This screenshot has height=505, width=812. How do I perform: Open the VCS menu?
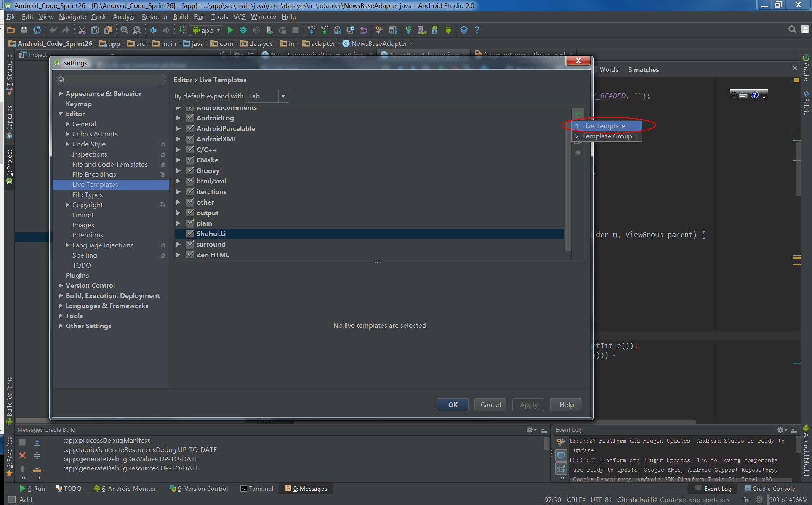240,16
